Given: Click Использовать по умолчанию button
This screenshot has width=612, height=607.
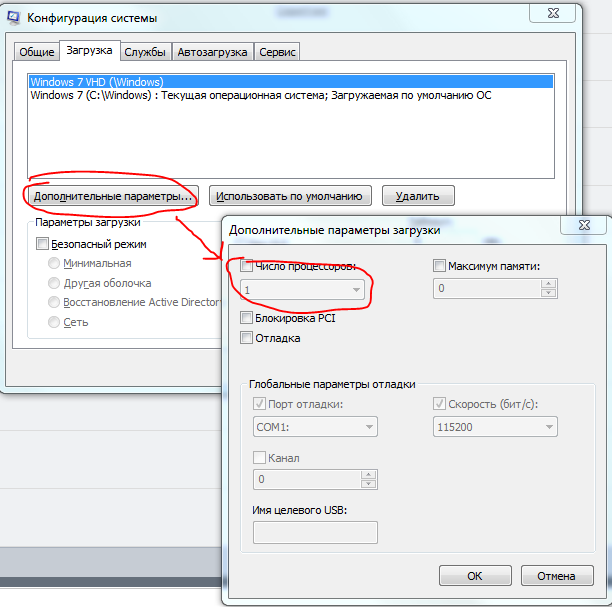Looking at the screenshot, I should (290, 196).
